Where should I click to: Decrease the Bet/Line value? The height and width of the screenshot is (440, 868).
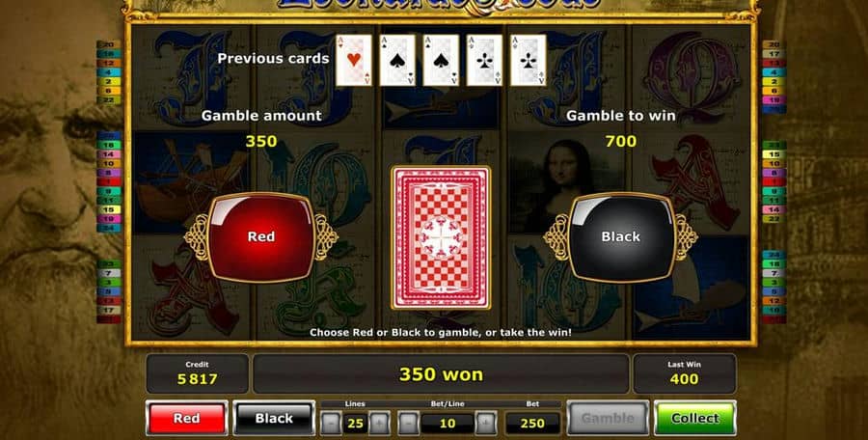click(x=408, y=424)
